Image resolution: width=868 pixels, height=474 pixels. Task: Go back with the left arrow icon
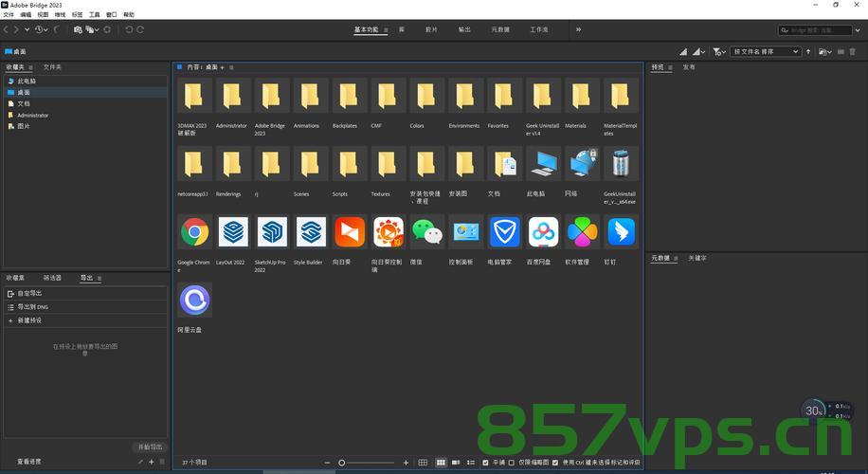click(6, 29)
